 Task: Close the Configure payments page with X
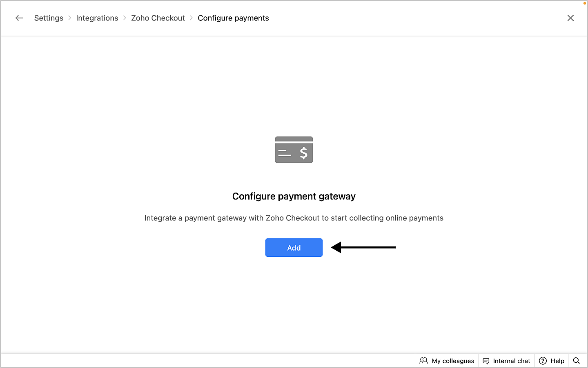[570, 18]
